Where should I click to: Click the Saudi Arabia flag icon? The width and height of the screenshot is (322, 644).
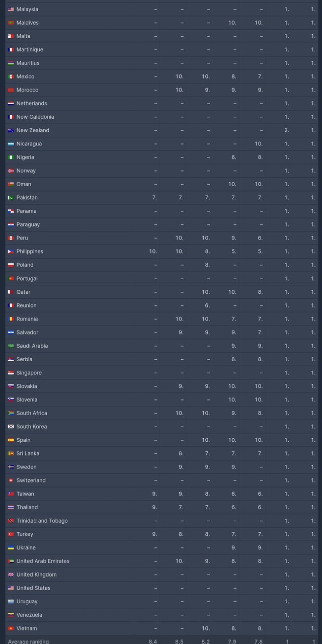(x=11, y=346)
